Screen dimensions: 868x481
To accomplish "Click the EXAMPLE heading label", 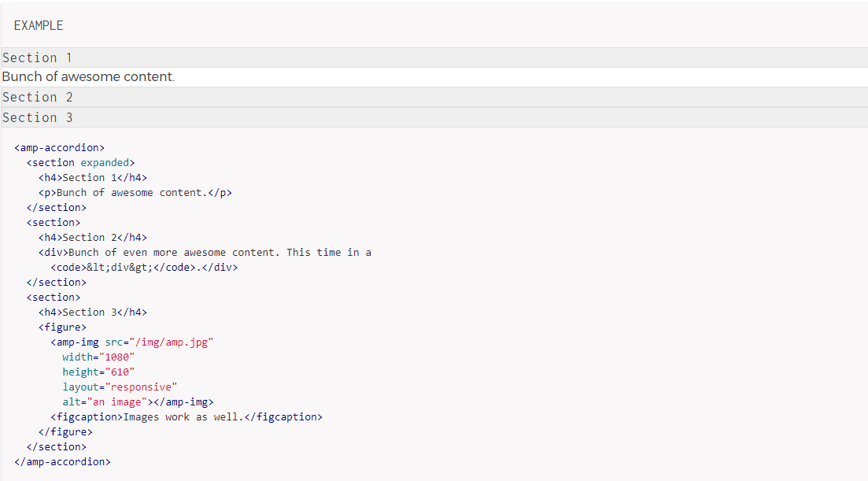I will tap(39, 26).
